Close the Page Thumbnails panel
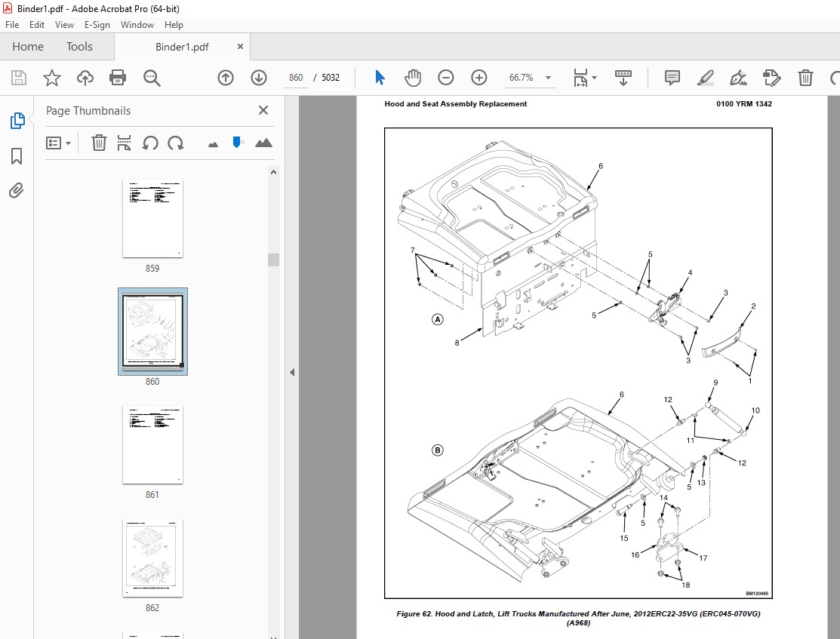Viewport: 840px width, 639px height. 263,110
